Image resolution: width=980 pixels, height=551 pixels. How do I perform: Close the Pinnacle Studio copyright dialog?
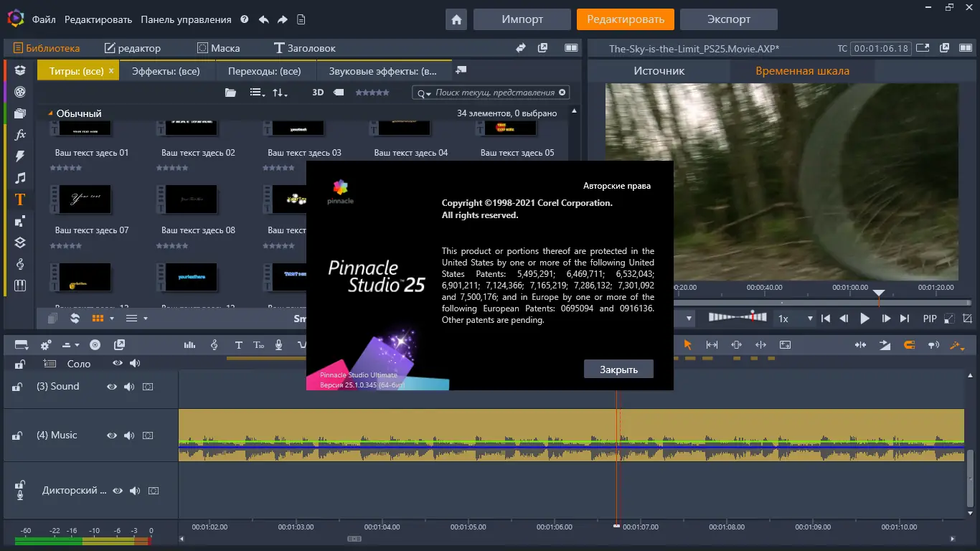point(618,369)
